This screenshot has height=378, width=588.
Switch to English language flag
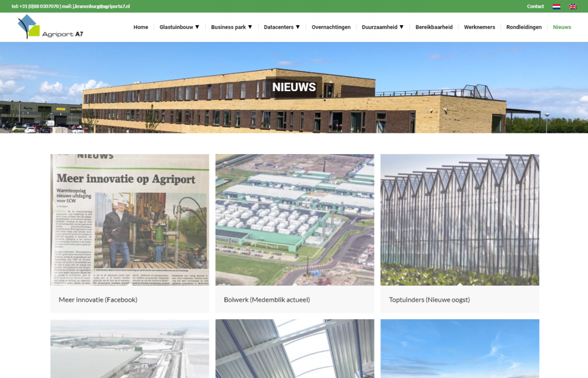click(573, 6)
